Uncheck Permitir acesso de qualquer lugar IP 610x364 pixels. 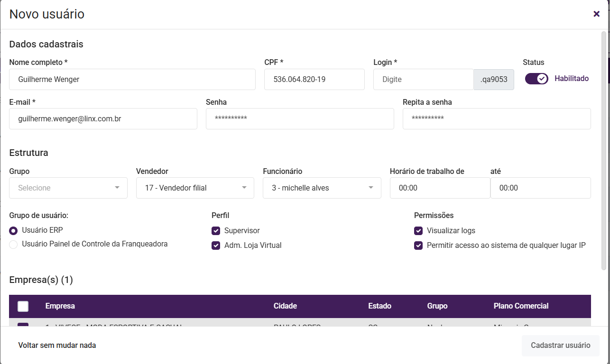tap(418, 246)
